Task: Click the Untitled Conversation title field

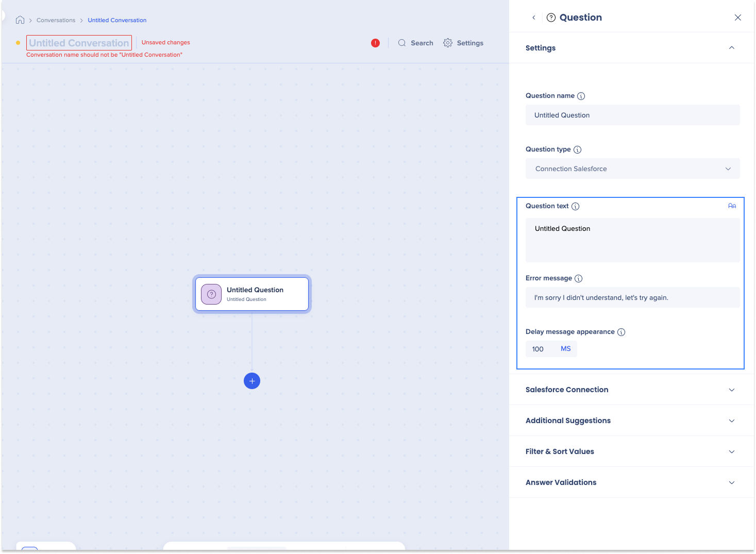Action: click(x=79, y=43)
